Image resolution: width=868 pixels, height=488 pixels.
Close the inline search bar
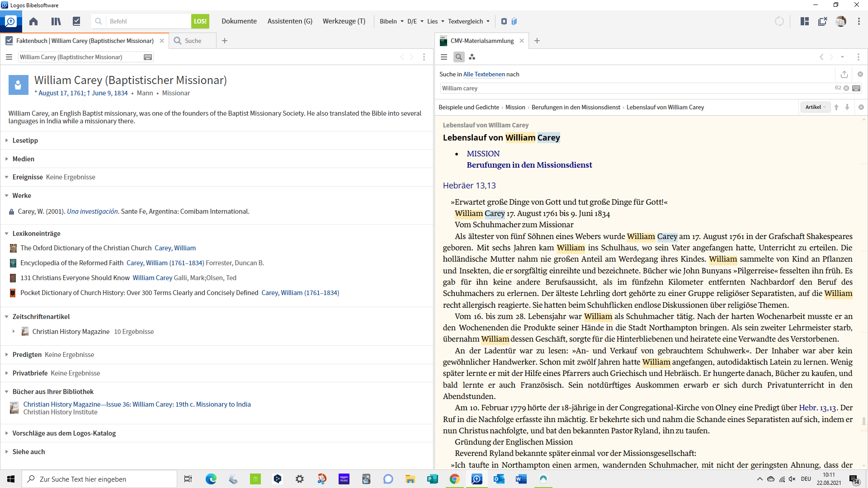(860, 74)
